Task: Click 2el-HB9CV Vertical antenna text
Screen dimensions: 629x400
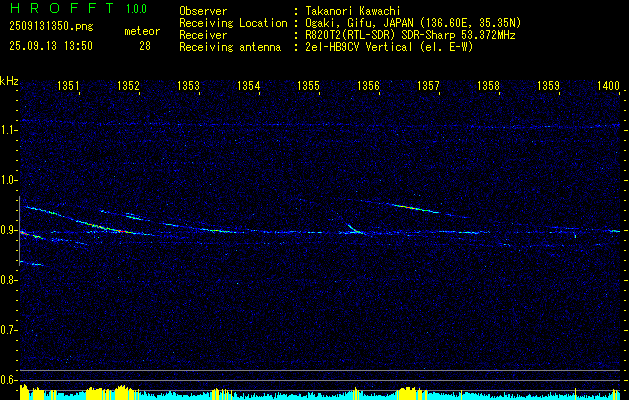Action: (389, 47)
